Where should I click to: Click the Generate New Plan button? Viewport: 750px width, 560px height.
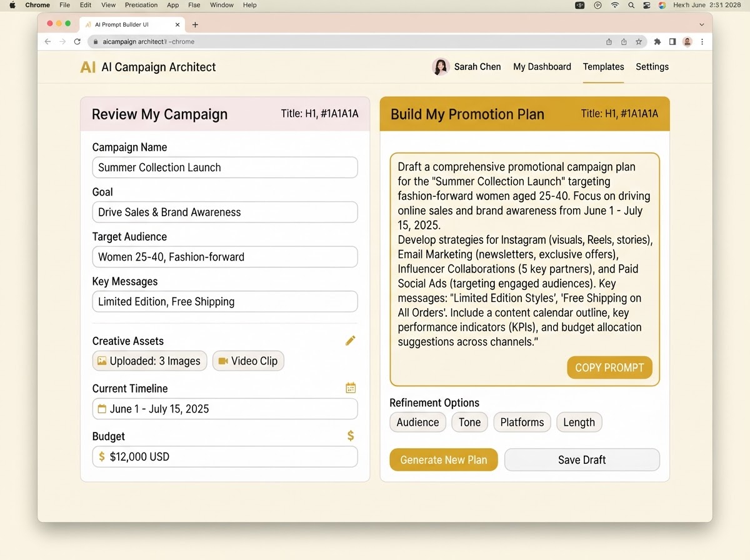(444, 459)
